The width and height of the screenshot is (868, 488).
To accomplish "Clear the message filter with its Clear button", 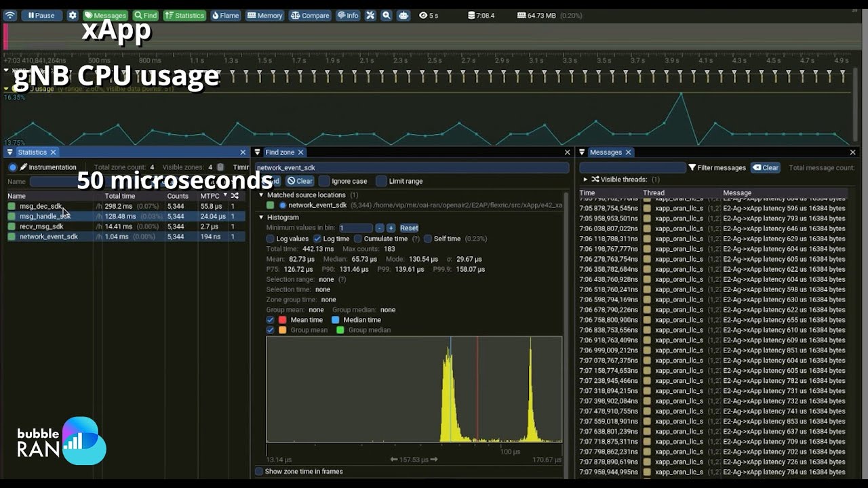I will pos(766,167).
